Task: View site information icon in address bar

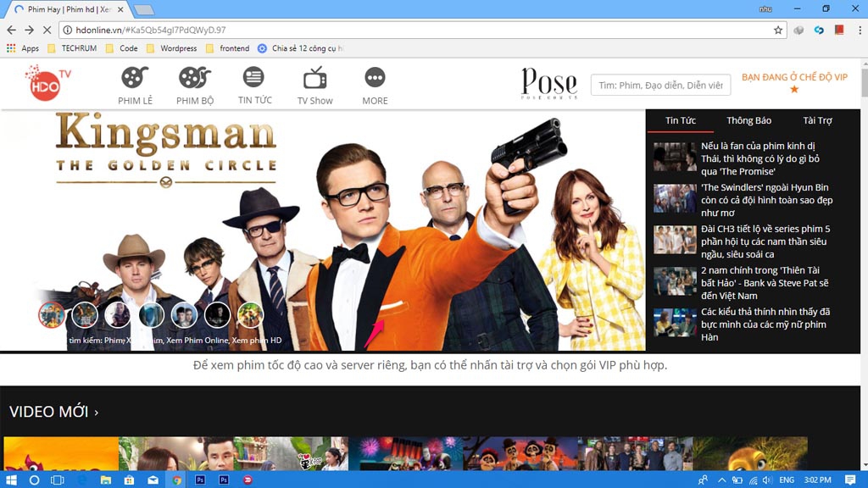Action: tap(67, 30)
